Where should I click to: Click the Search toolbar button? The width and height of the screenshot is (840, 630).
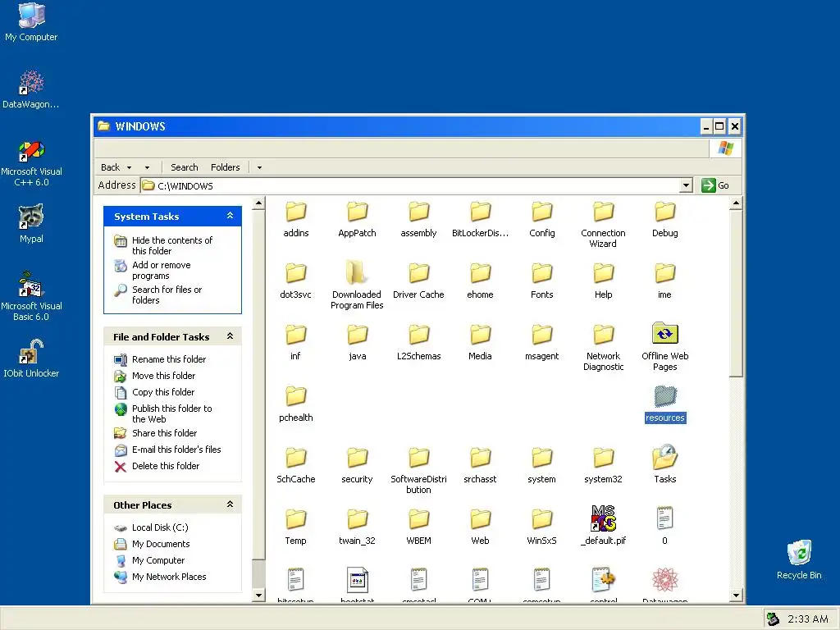(185, 167)
